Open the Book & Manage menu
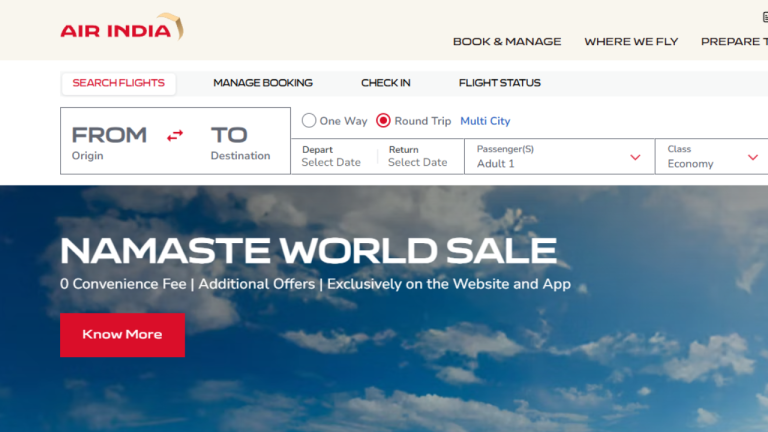The image size is (768, 432). (507, 42)
